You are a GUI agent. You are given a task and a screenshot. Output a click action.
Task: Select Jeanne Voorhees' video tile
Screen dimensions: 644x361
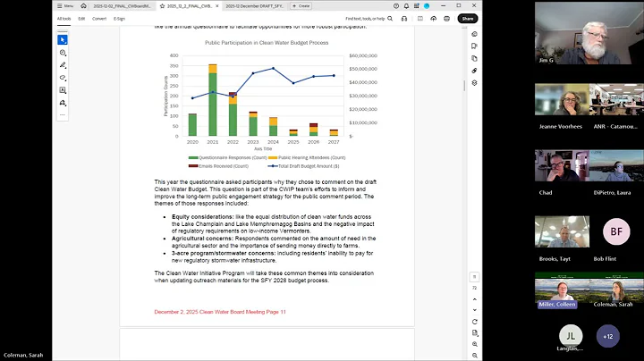click(562, 99)
